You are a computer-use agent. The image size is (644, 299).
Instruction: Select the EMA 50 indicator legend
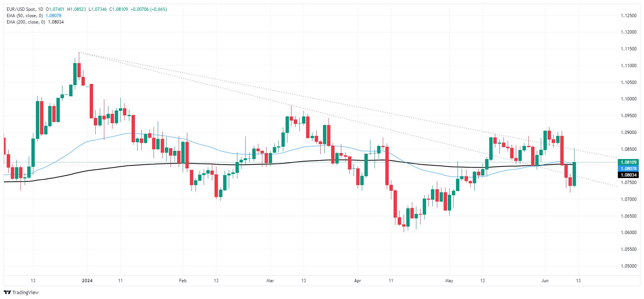pos(25,16)
